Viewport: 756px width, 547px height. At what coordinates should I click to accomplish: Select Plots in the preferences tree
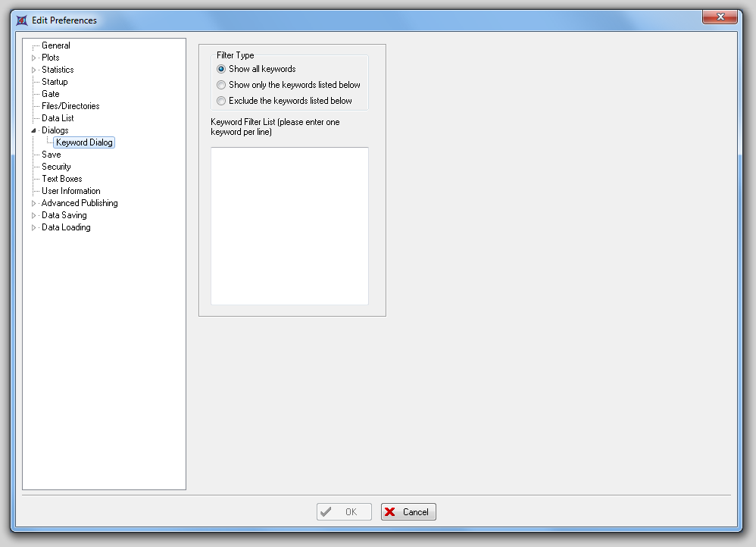[51, 58]
